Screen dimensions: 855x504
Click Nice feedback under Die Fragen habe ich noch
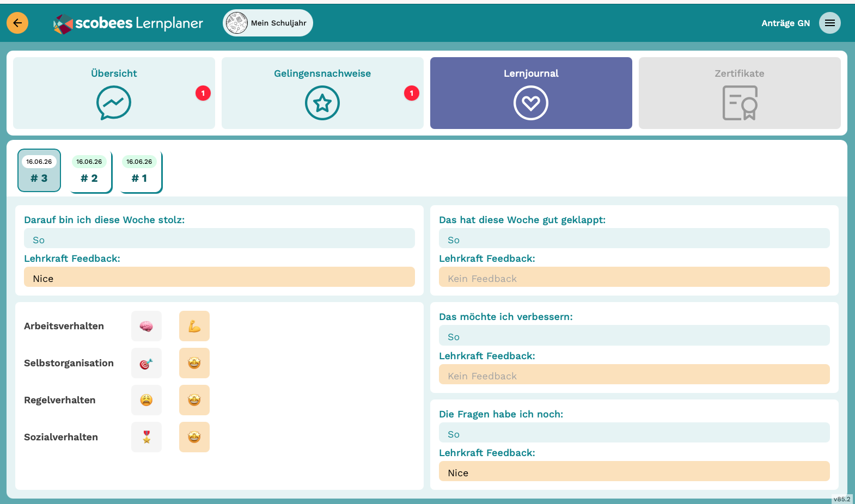(x=634, y=471)
